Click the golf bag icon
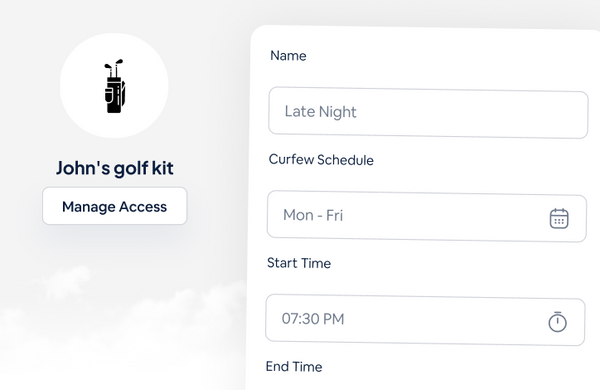600x390 pixels. click(114, 86)
